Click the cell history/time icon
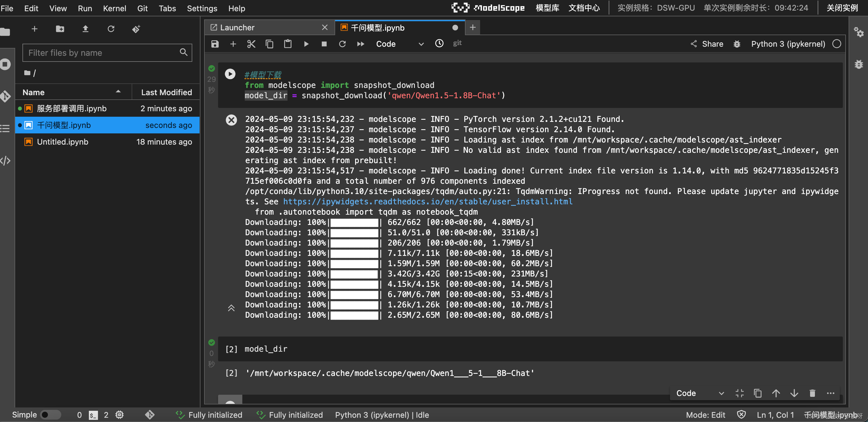The image size is (868, 422). [439, 43]
